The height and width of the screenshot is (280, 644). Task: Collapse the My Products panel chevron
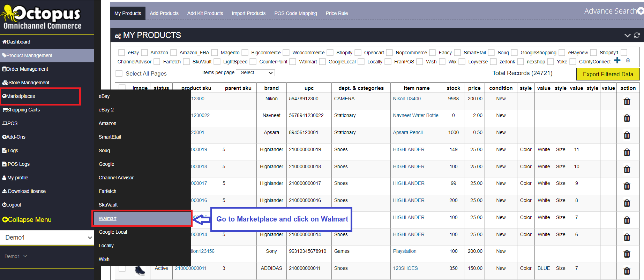(x=627, y=35)
